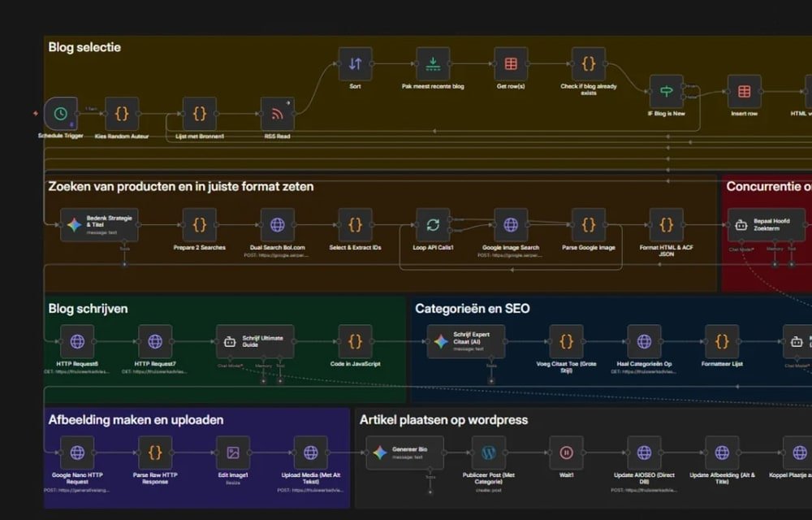
Task: Open the RSS Read node
Action: pos(277,114)
